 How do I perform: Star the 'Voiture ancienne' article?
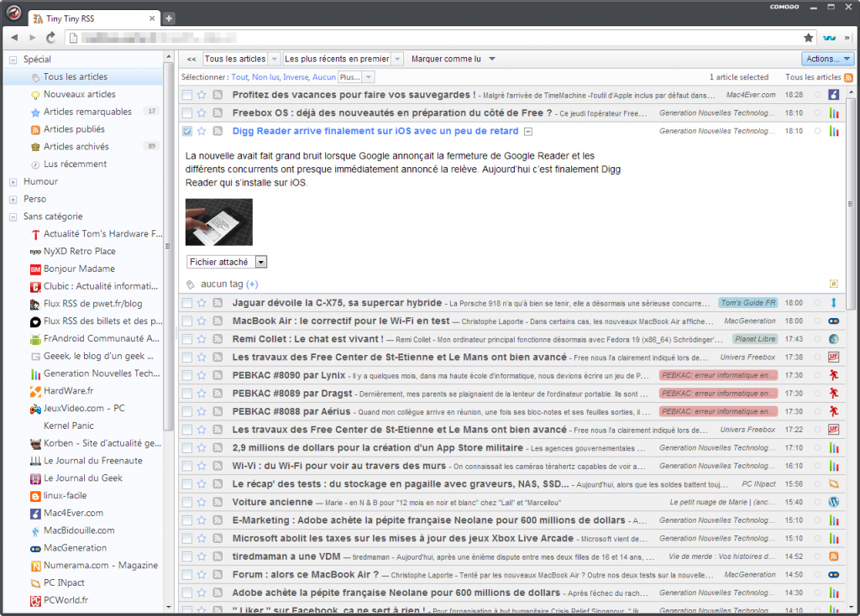click(x=202, y=502)
